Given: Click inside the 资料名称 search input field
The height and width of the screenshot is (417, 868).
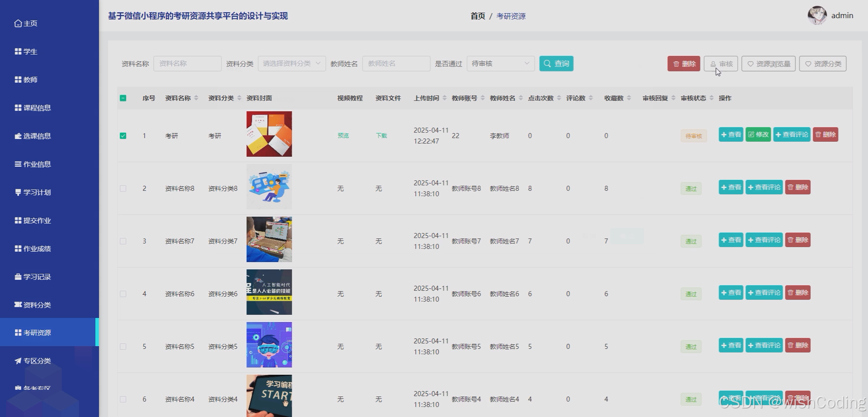Looking at the screenshot, I should (187, 63).
